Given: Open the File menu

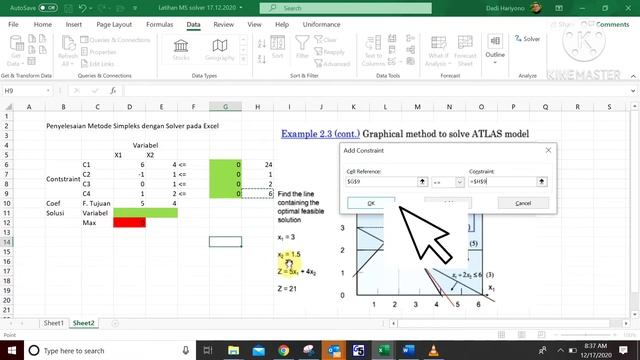Looking at the screenshot, I should pyautogui.click(x=13, y=24).
